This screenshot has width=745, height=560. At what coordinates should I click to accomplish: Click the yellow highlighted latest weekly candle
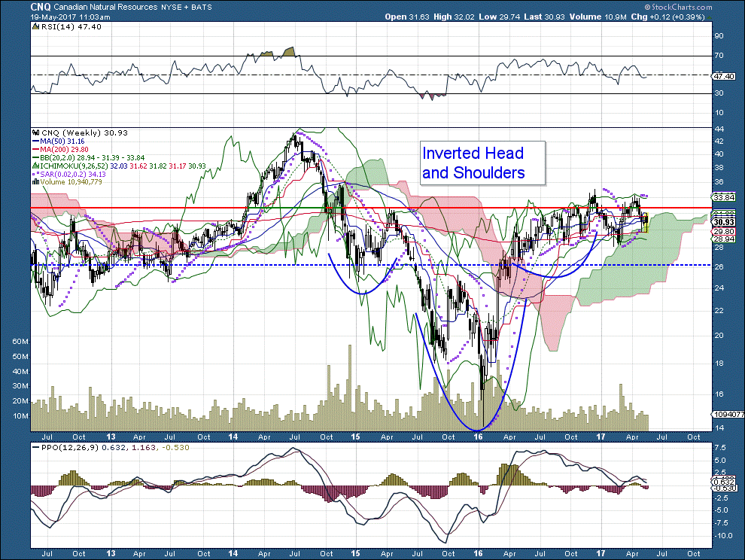[645, 222]
